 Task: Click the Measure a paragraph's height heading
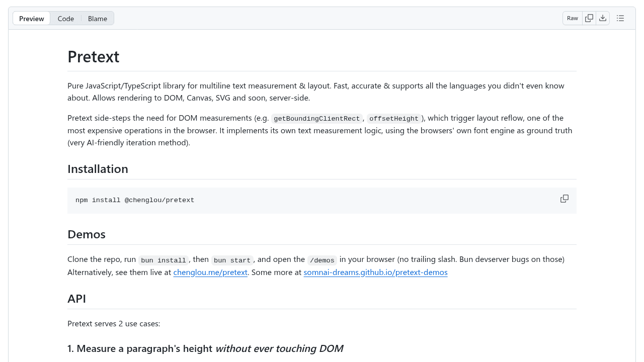point(205,348)
